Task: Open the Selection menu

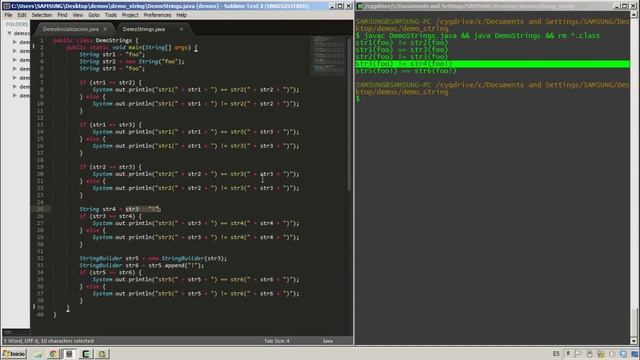Action: 42,15
